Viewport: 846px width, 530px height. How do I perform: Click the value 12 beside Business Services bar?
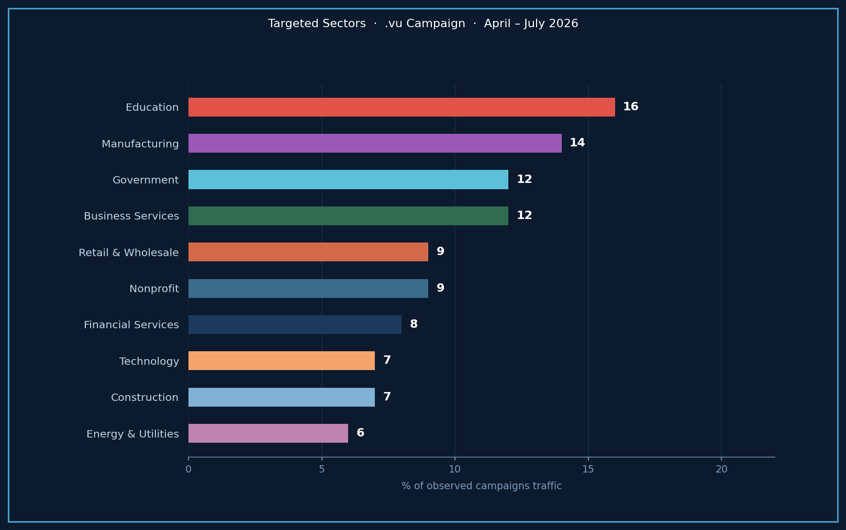point(524,215)
